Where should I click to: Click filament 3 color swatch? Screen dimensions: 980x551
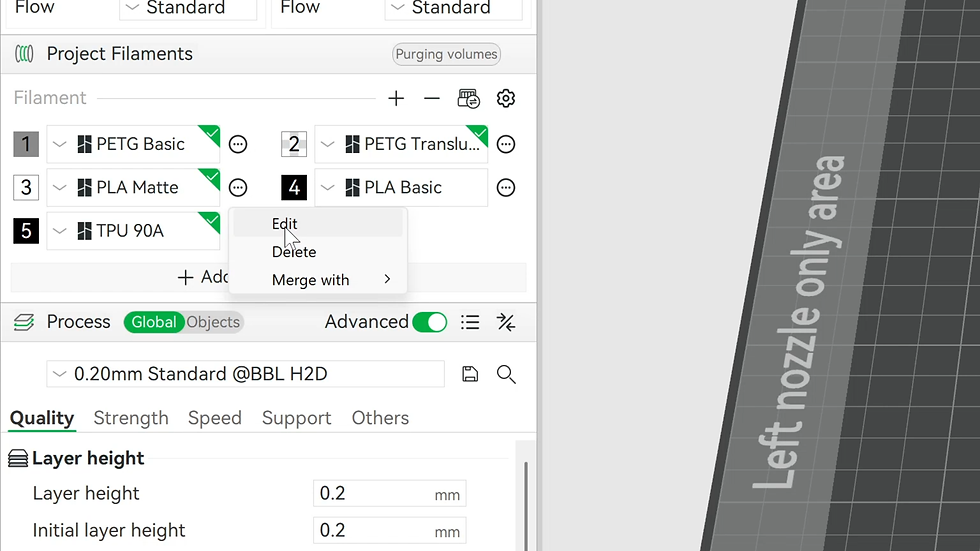pos(26,187)
